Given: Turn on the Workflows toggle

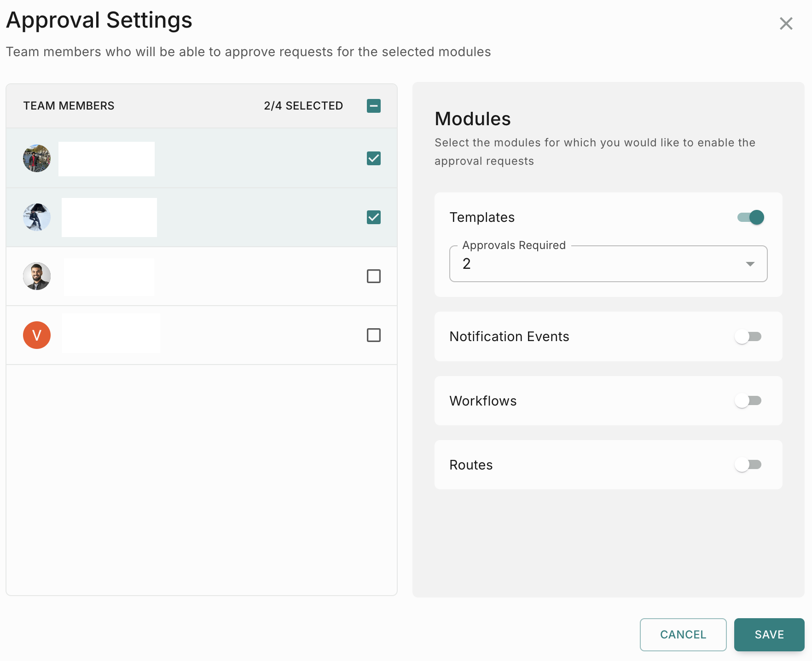Looking at the screenshot, I should coord(748,400).
